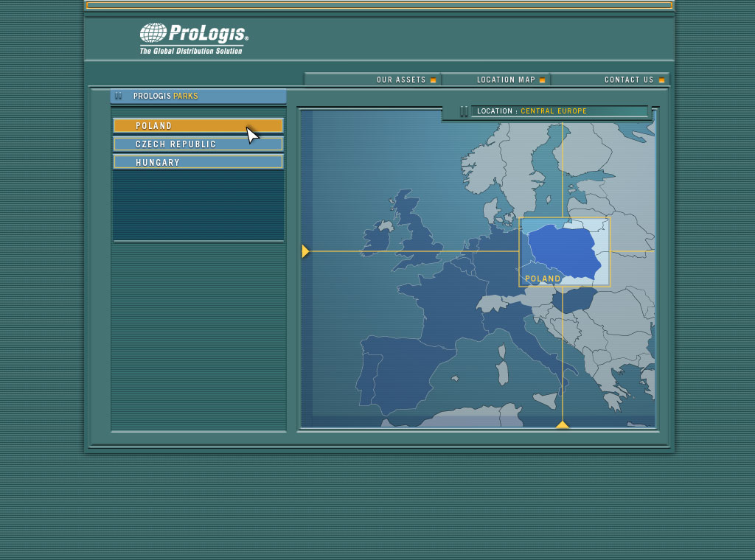Click the Central Europe location text

(554, 111)
